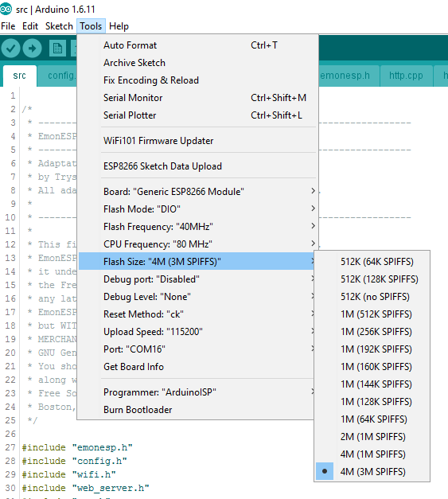Click Burn Bootloader
Image resolution: width=448 pixels, height=499 pixels.
point(197,410)
